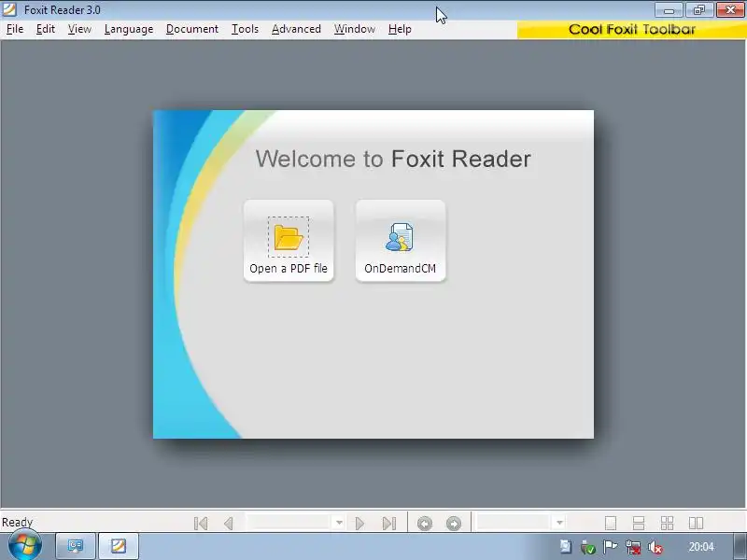The width and height of the screenshot is (747, 560).
Task: Open the Edit menu
Action: coord(46,29)
